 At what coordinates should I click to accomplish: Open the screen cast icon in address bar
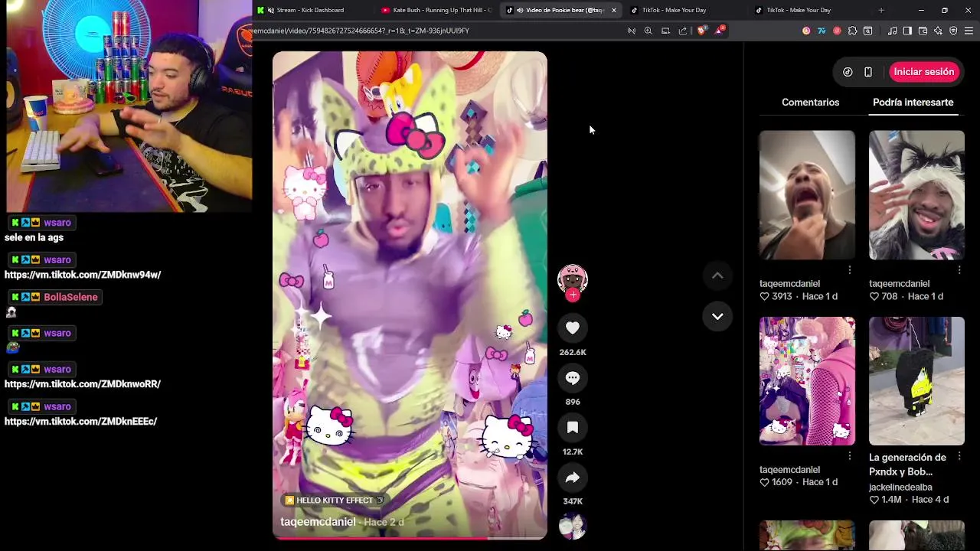pos(665,31)
